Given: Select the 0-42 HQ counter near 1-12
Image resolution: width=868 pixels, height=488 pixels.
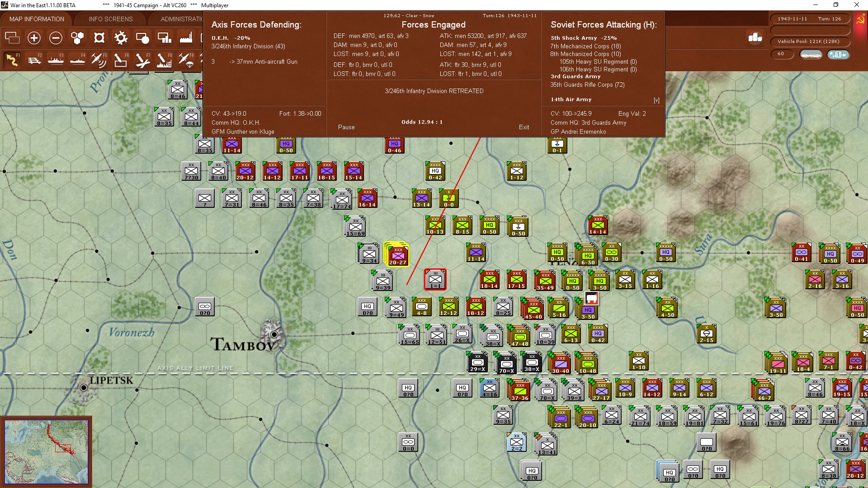Looking at the screenshot, I should pyautogui.click(x=435, y=171).
